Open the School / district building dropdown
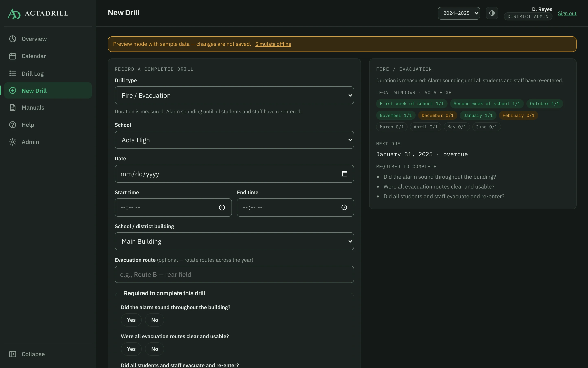 [x=234, y=241]
